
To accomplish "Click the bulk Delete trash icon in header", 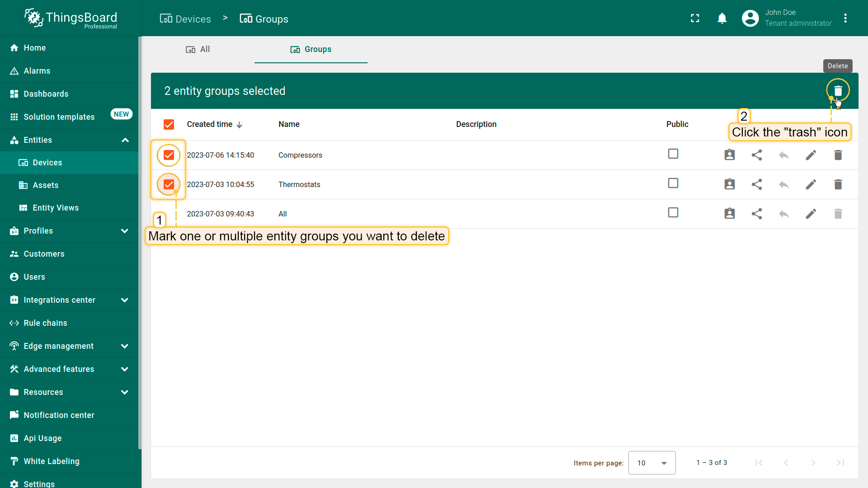I will (x=838, y=91).
